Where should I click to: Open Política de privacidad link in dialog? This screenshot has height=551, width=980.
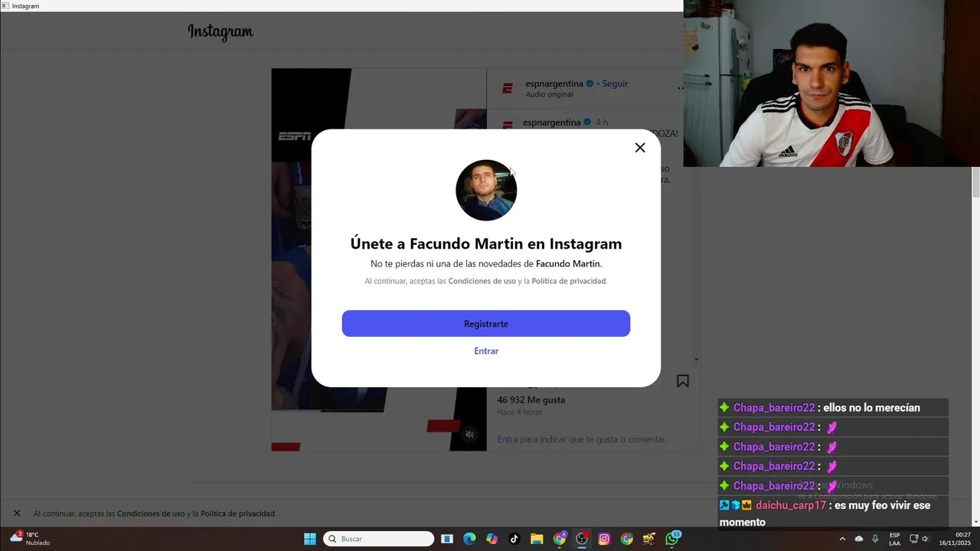(x=569, y=282)
